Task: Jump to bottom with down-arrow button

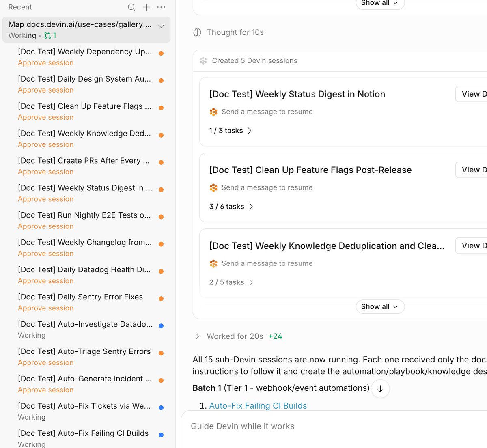Action: (380, 389)
